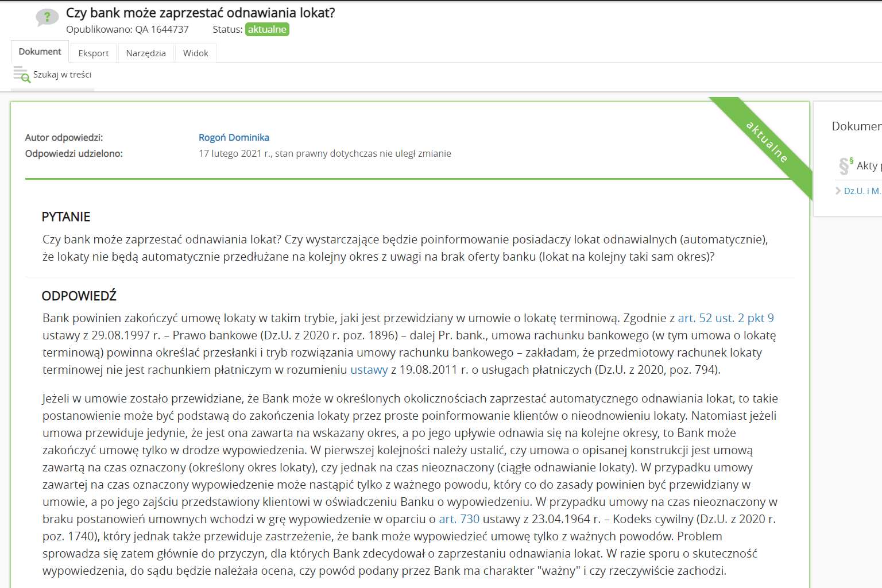Viewport: 882px width, 588px height.
Task: Open the Dz.U. i M. link in sidebar
Action: coord(862,191)
